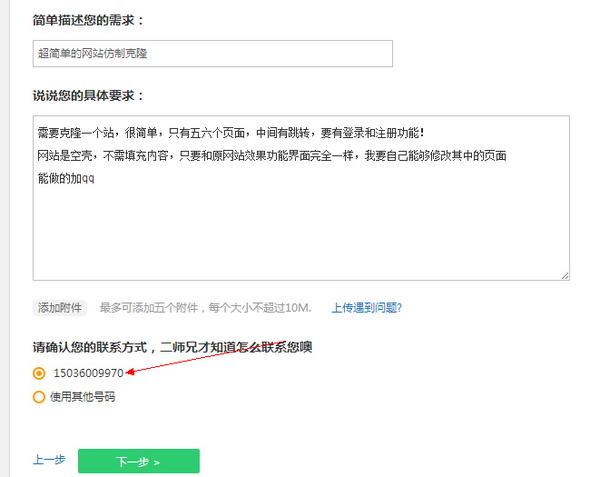The height and width of the screenshot is (477, 600).
Task: Click the 简单描述您的需求 heading
Action: point(88,20)
